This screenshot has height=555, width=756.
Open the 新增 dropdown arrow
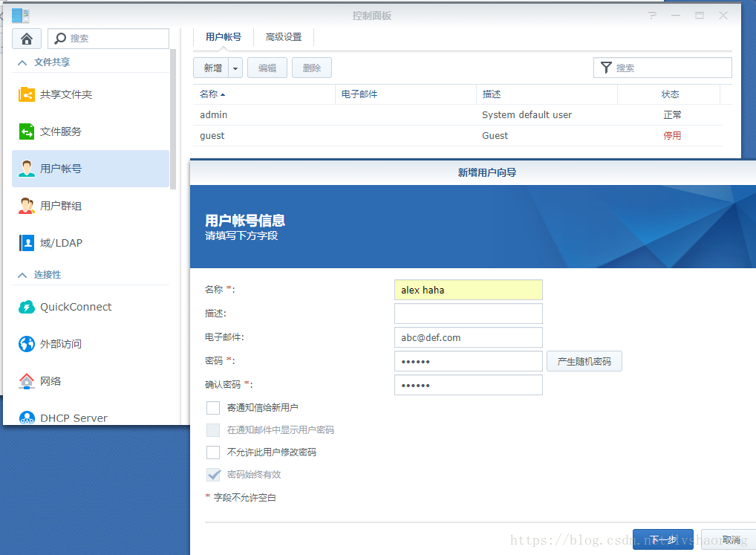coord(235,68)
